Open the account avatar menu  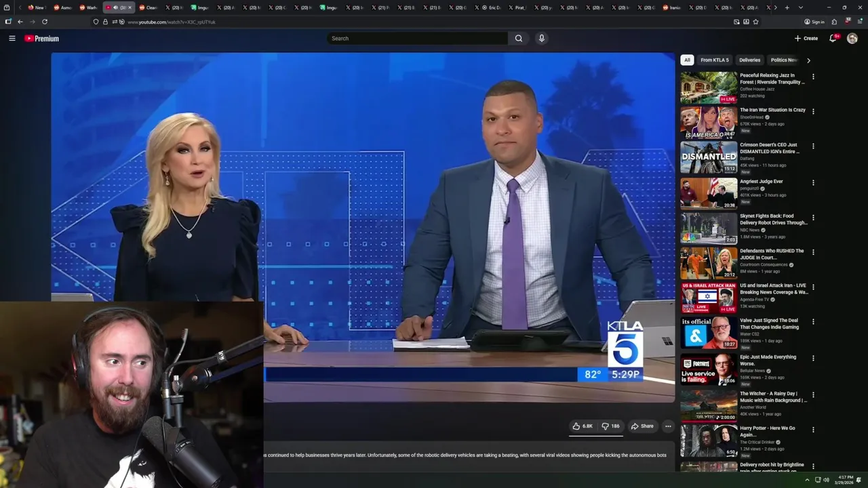click(852, 39)
